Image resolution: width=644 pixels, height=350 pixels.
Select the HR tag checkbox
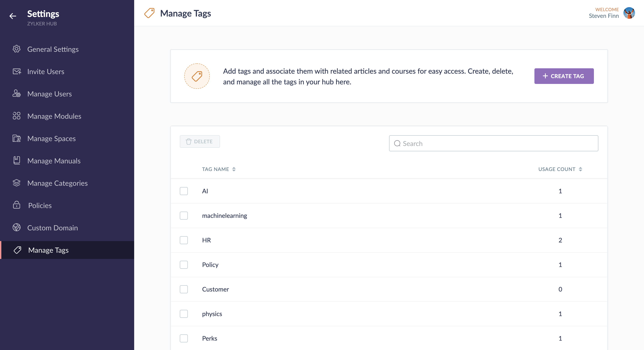coord(184,240)
